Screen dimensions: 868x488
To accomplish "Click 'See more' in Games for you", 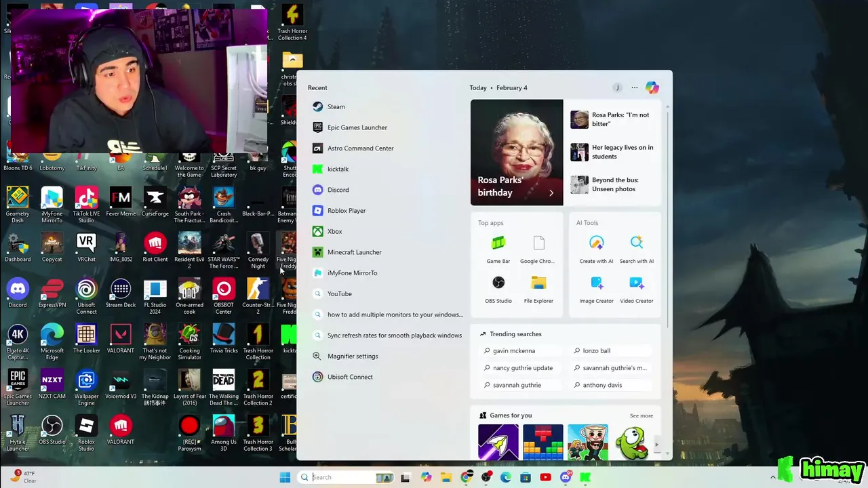I will [642, 415].
